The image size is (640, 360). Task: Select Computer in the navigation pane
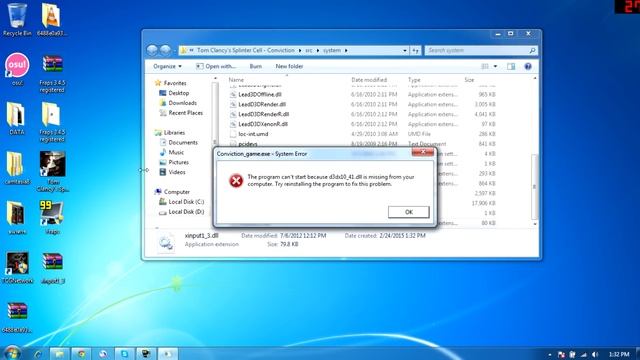(172, 192)
